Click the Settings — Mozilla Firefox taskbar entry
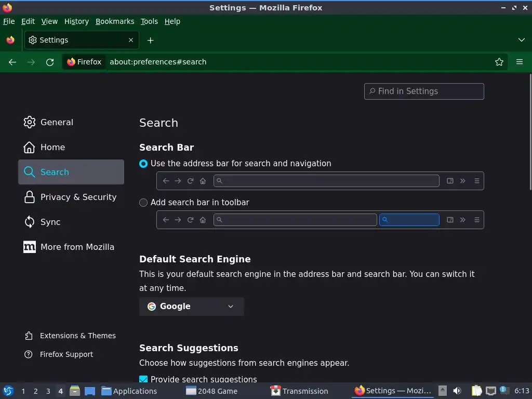 click(393, 391)
